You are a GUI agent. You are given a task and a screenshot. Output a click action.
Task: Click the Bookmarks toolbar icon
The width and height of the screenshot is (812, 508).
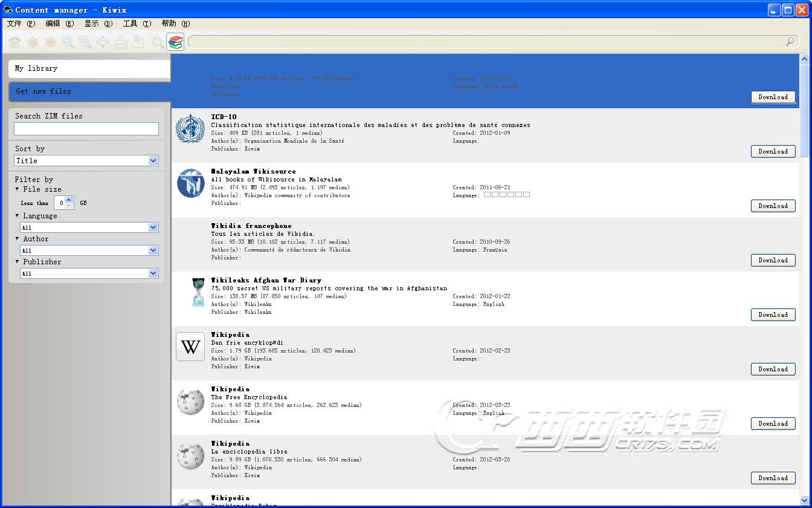tap(138, 42)
